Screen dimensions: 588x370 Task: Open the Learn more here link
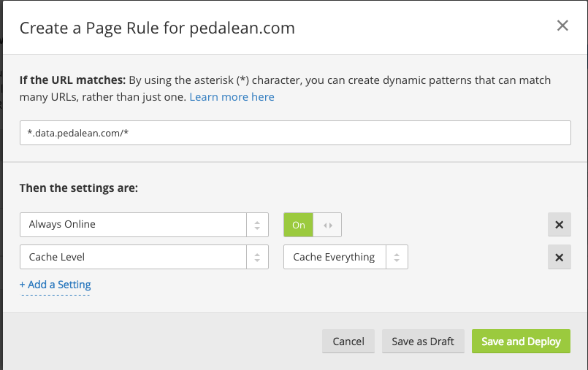pyautogui.click(x=232, y=96)
